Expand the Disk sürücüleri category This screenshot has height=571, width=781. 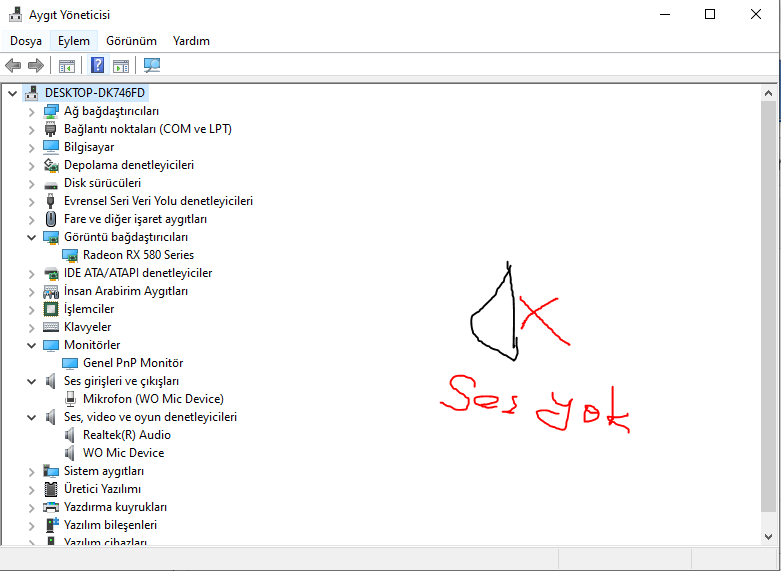(x=31, y=184)
